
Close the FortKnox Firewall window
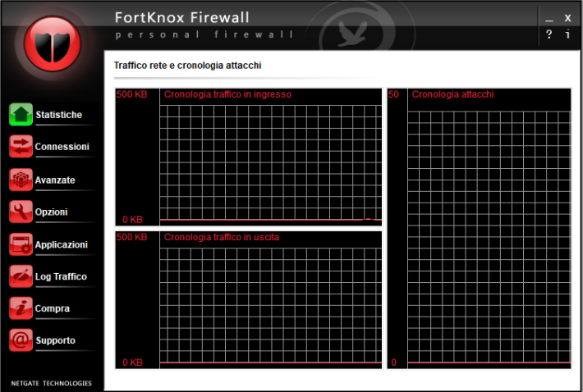coord(567,17)
